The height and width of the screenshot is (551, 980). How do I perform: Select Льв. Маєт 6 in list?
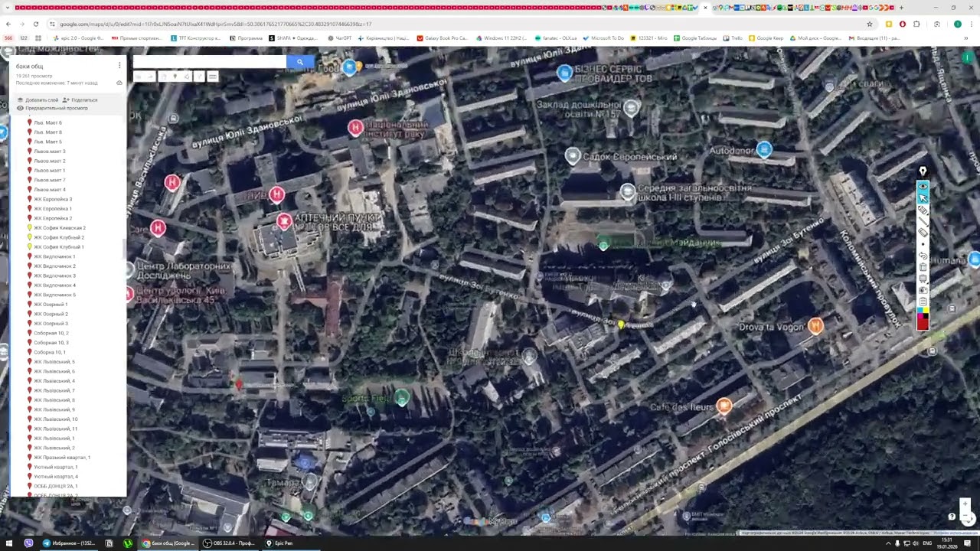coord(48,122)
